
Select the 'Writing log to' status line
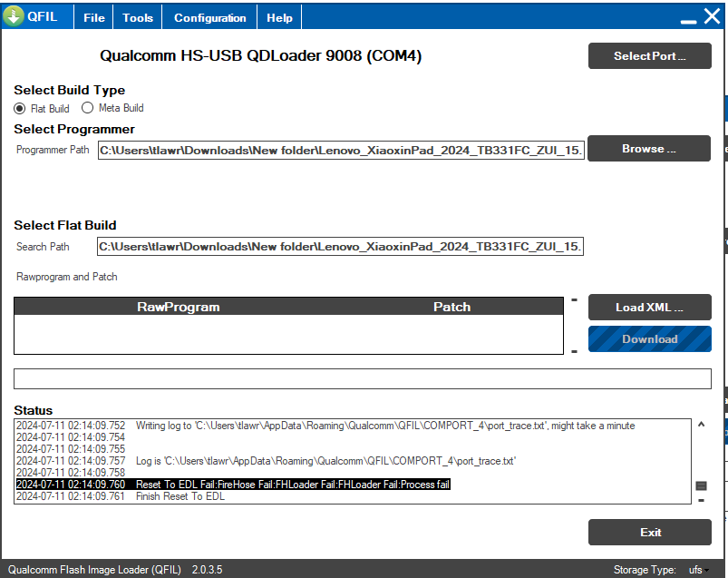pos(325,426)
